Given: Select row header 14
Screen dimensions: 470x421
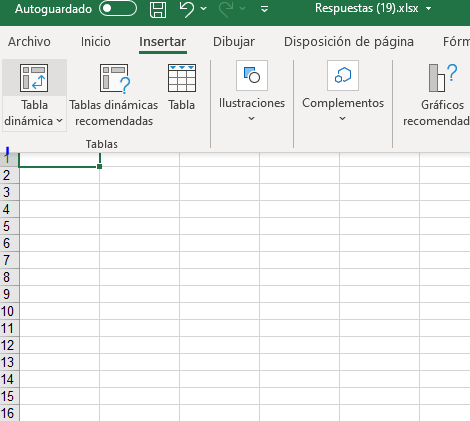Looking at the screenshot, I should [9, 379].
